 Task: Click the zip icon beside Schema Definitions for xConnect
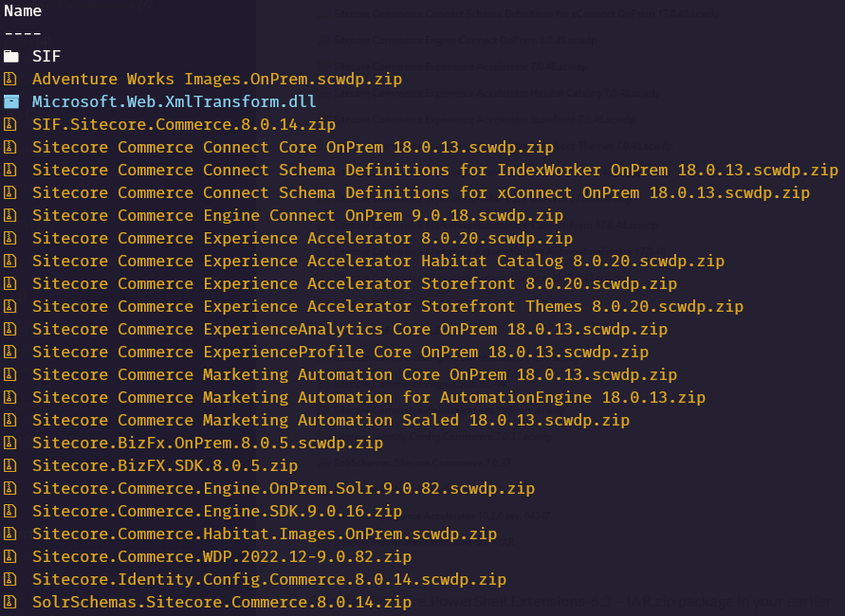[x=9, y=192]
